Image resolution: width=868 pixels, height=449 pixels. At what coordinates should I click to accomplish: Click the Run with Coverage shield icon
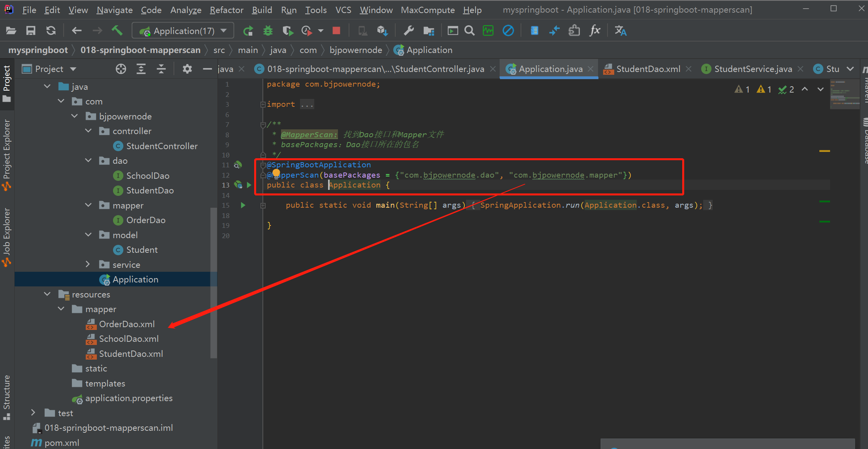[287, 30]
